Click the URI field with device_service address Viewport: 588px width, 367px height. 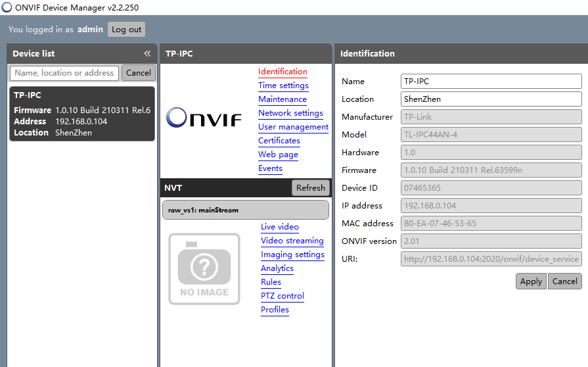(491, 259)
